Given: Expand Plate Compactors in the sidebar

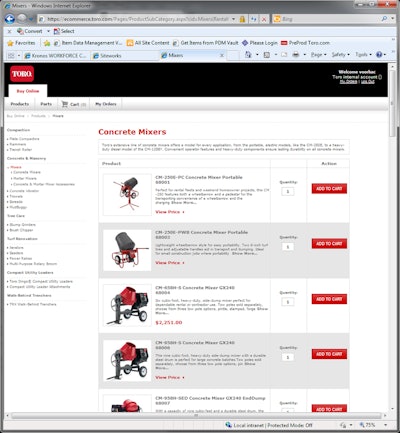Looking at the screenshot, I should [x=24, y=139].
